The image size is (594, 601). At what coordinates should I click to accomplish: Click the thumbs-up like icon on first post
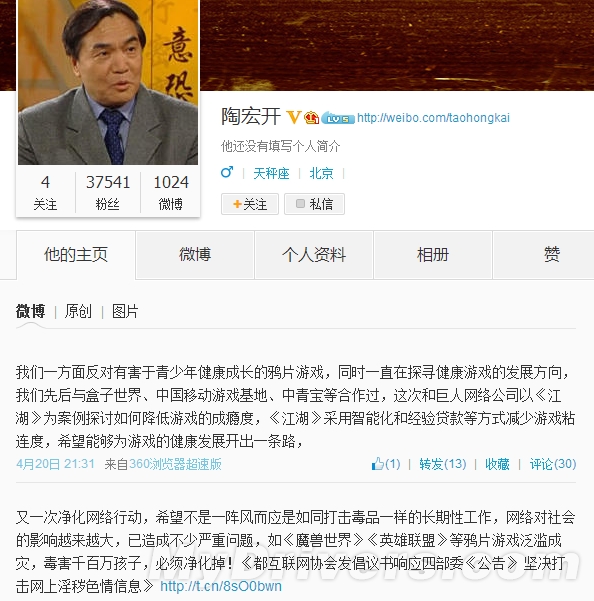pyautogui.click(x=377, y=464)
